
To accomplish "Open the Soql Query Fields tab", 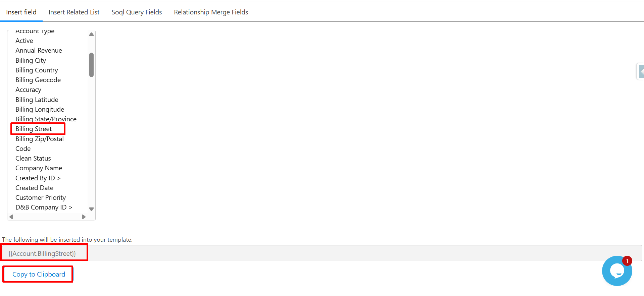I will coord(137,12).
